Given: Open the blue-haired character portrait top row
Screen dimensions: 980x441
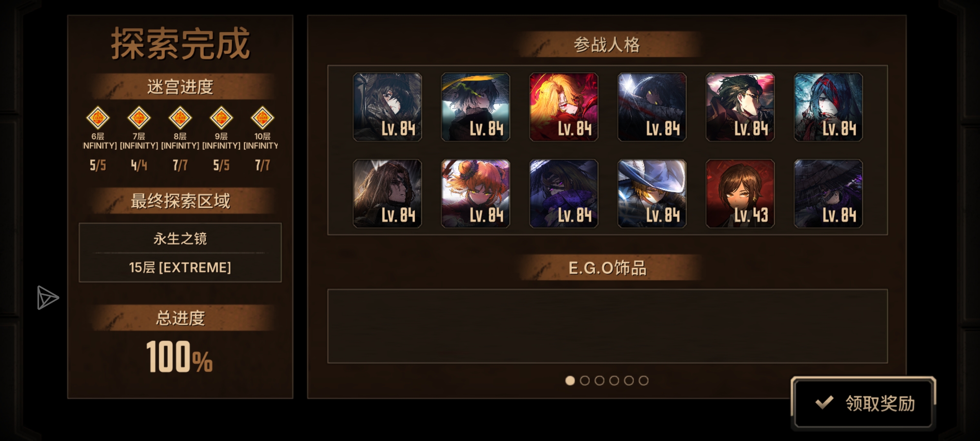Looking at the screenshot, I should (828, 107).
